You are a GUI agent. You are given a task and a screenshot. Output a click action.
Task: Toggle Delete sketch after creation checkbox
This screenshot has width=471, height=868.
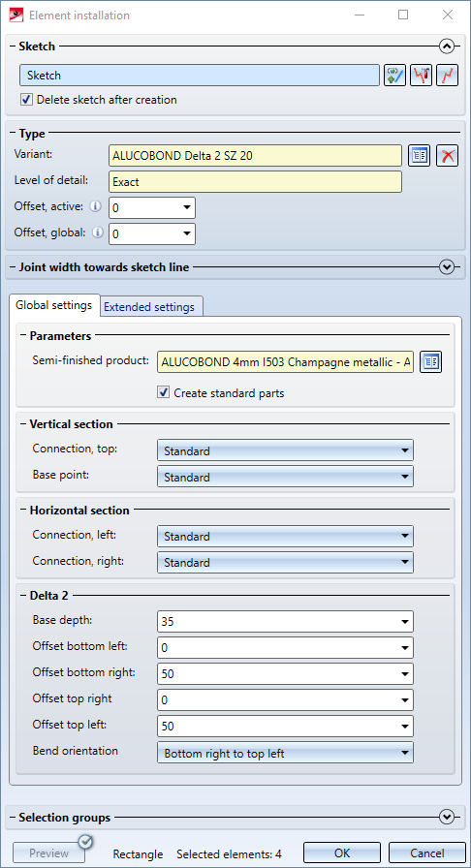coord(26,100)
